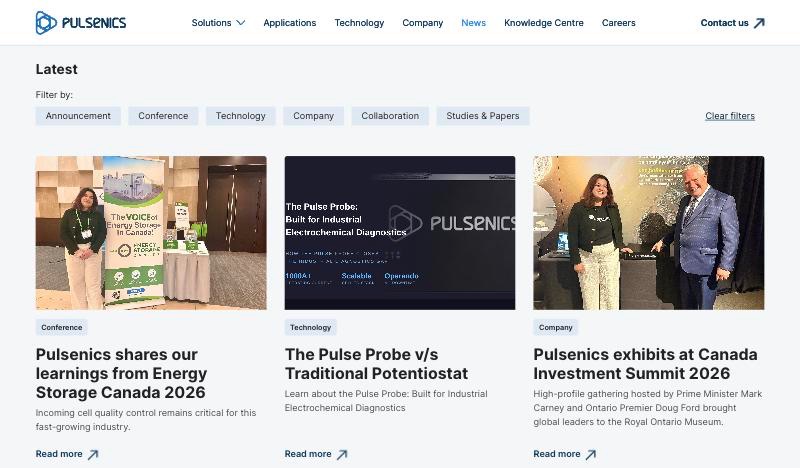The height and width of the screenshot is (468, 800).
Task: Open the Energy Storage Canada booth thumbnail
Action: pos(151,233)
